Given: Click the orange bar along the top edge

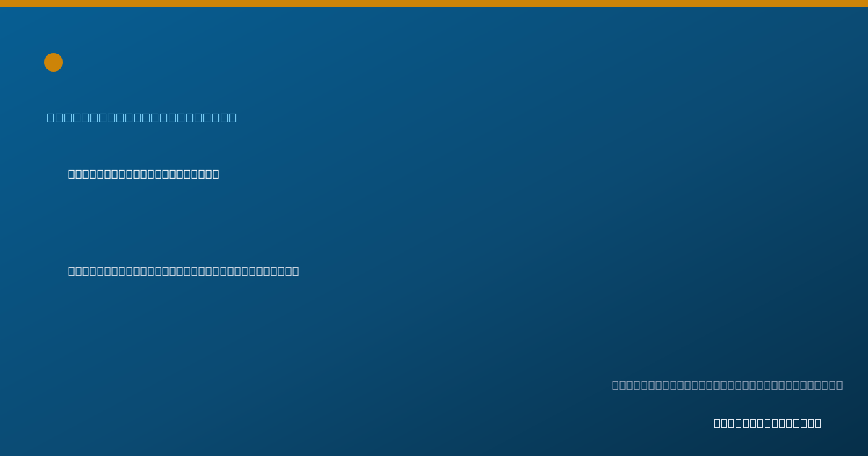Looking at the screenshot, I should pos(434,4).
